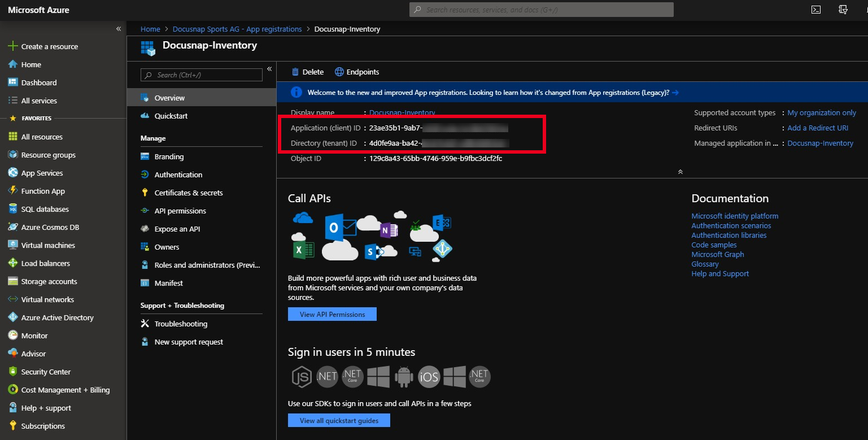Open the Docusnap-Inventory managed application link
868x440 pixels.
pos(820,143)
